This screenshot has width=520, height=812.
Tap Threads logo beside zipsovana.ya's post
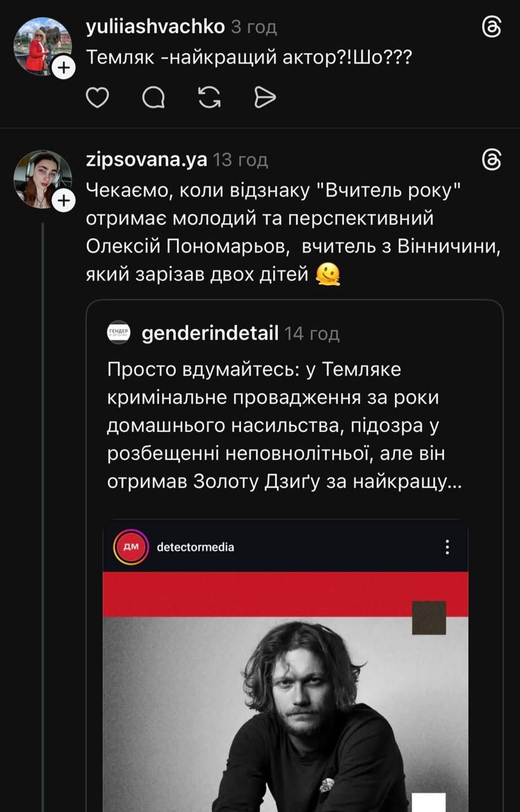492,161
